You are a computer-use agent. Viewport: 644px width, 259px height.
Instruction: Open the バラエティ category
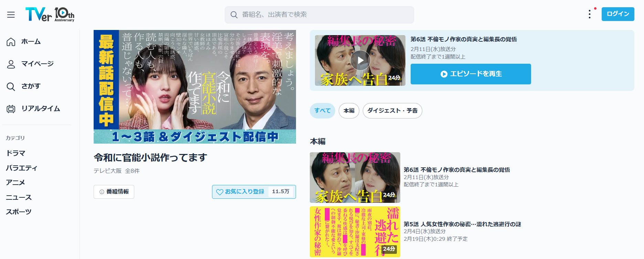click(21, 168)
